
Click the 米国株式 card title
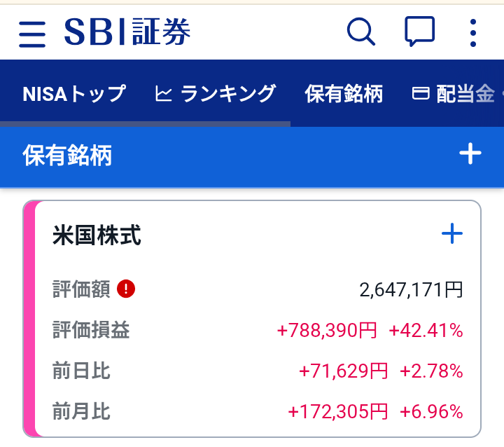[97, 235]
